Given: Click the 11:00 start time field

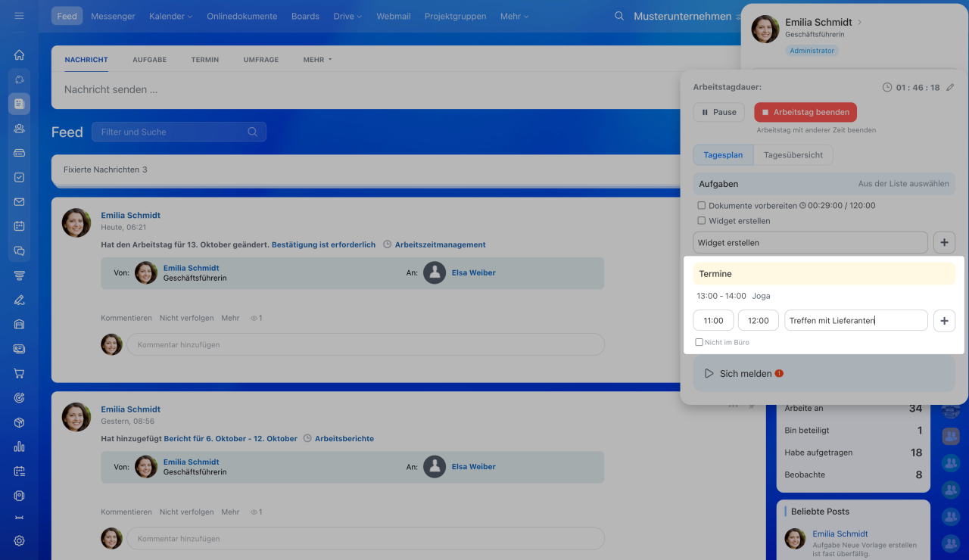Looking at the screenshot, I should click(713, 321).
